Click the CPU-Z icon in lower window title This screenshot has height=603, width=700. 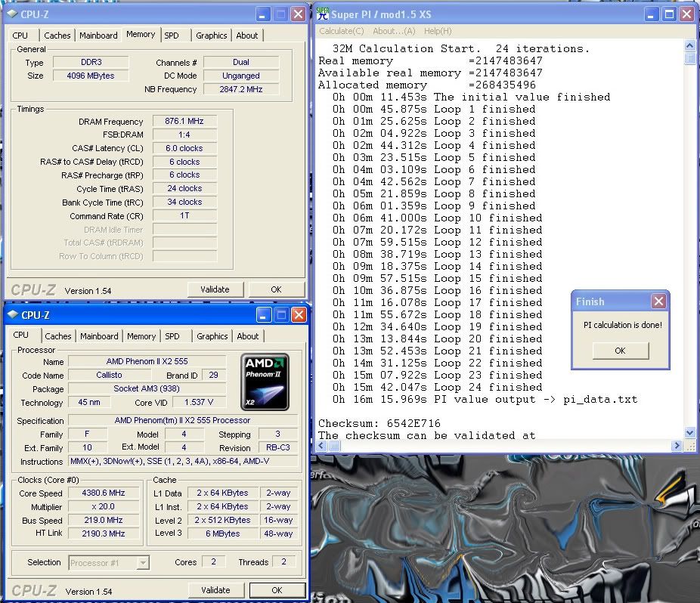(x=14, y=315)
